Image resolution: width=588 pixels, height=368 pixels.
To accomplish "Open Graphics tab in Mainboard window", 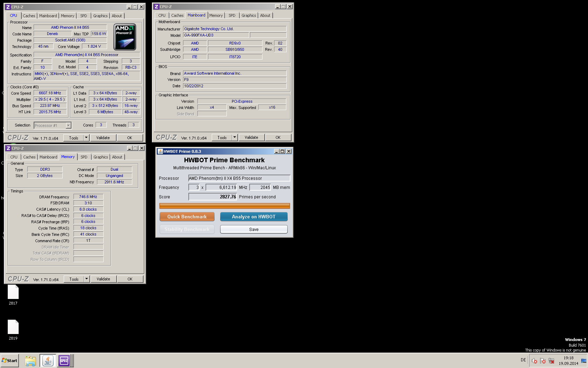I will (x=249, y=15).
